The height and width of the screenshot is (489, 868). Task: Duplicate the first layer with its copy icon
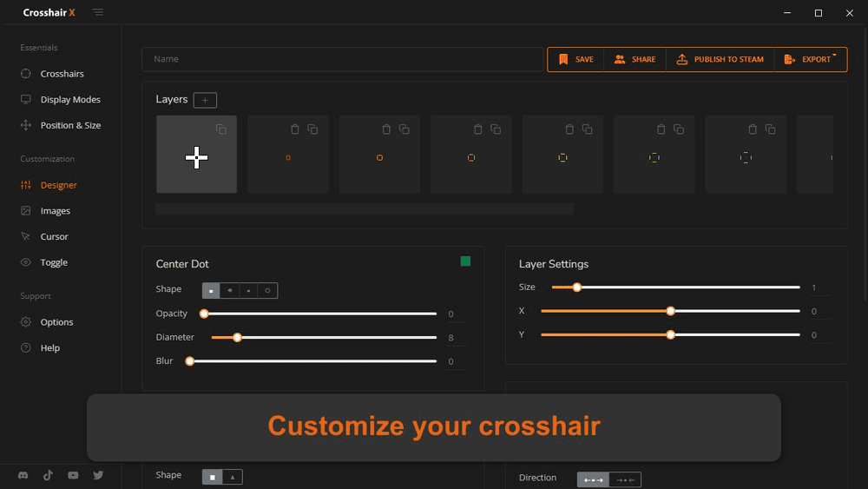click(221, 129)
